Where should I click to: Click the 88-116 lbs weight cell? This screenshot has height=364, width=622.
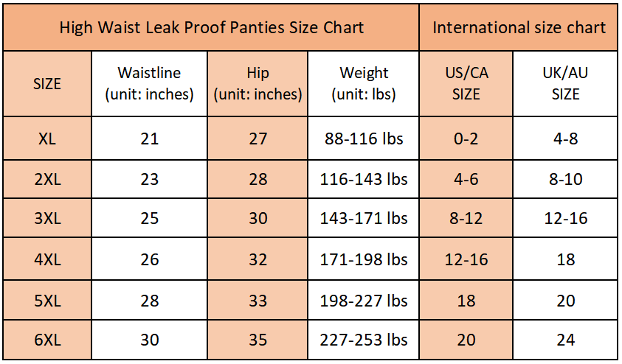point(363,139)
